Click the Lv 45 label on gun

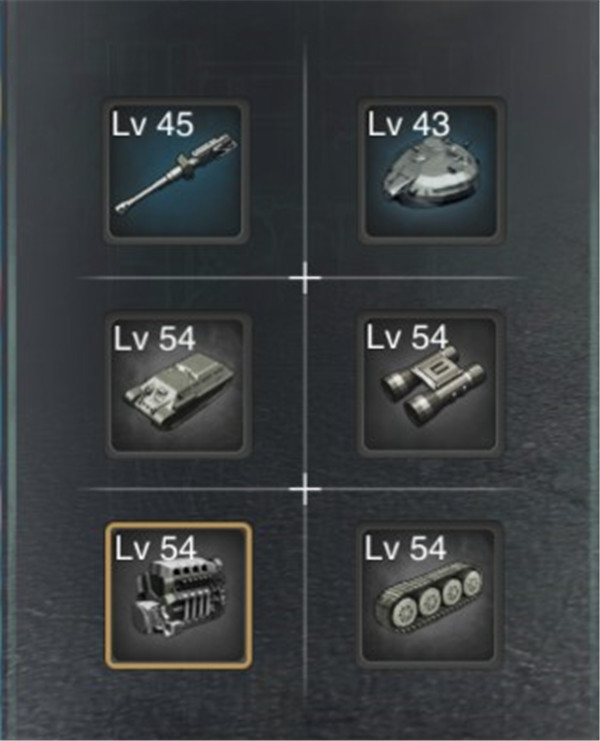coord(153,125)
